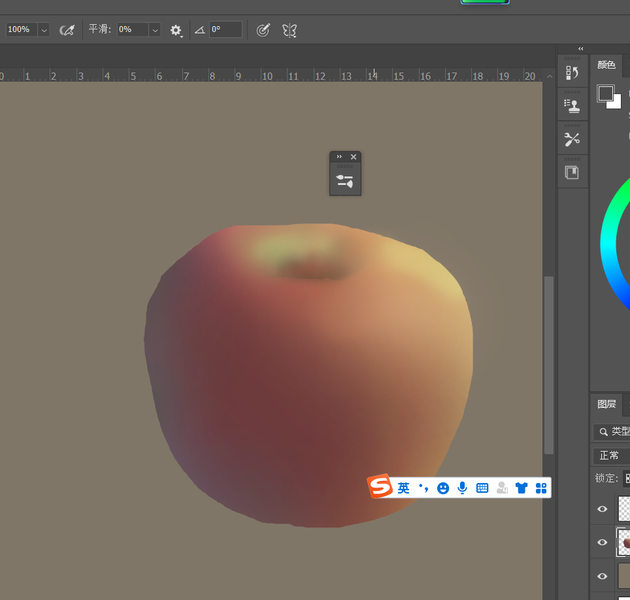Hide the top transparent layer eye

click(x=602, y=509)
